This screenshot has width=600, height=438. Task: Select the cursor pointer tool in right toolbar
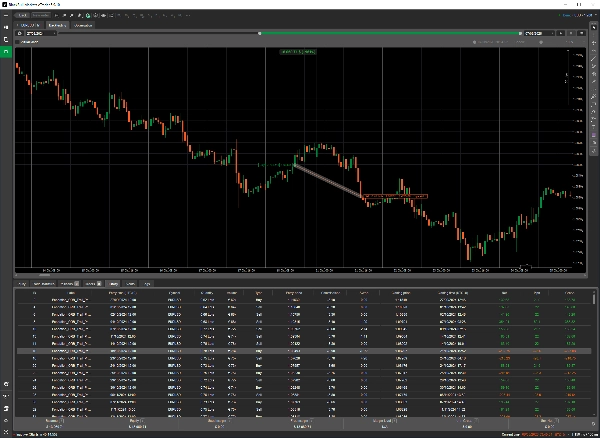[594, 28]
